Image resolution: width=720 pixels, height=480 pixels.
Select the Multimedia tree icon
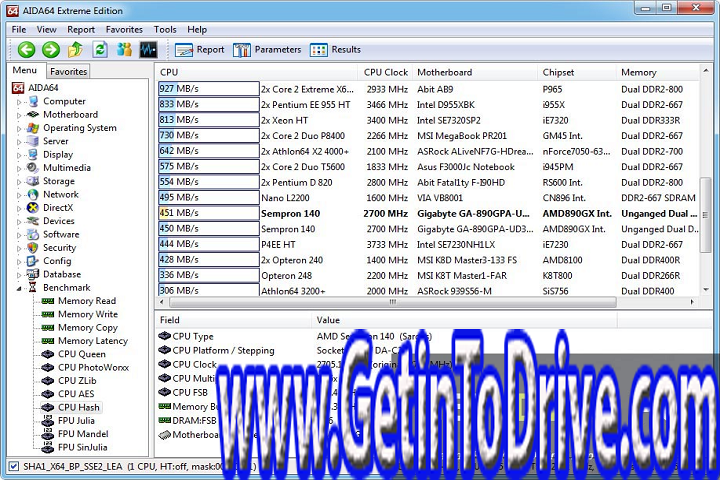pos(33,168)
